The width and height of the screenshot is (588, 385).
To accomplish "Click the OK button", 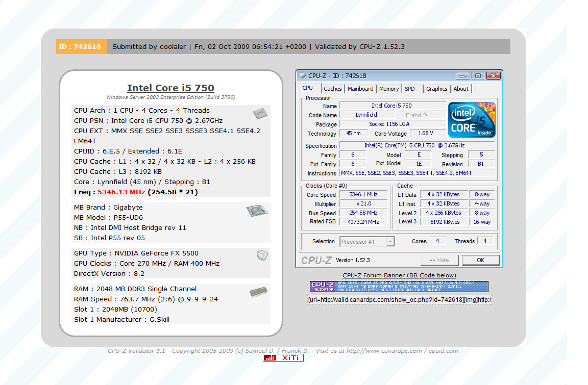I will click(480, 260).
